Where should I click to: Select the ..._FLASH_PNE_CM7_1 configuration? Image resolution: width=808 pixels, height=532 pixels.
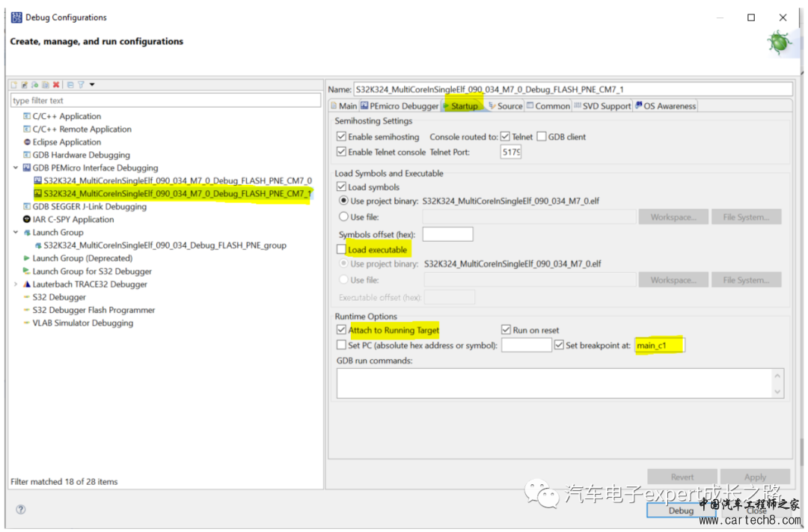click(177, 194)
